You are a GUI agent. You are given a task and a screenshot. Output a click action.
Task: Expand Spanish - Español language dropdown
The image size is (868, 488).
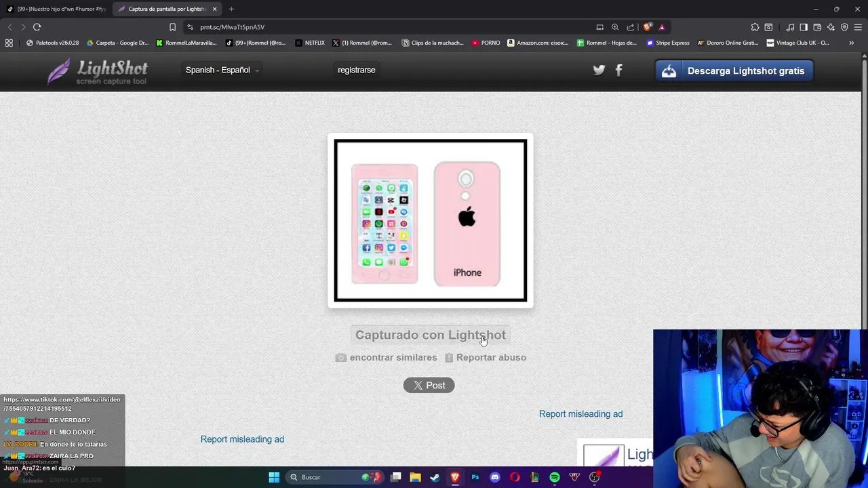(222, 70)
